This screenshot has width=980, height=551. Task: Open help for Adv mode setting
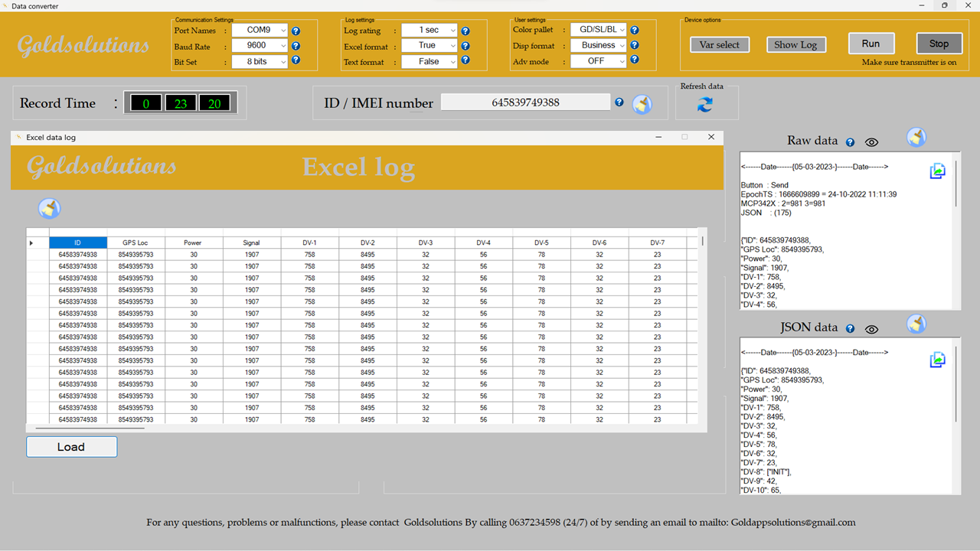[635, 60]
